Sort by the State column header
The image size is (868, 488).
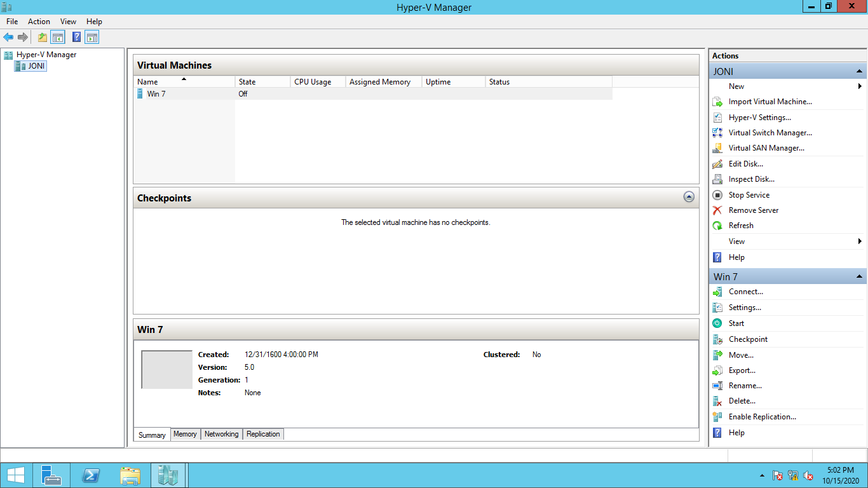262,82
